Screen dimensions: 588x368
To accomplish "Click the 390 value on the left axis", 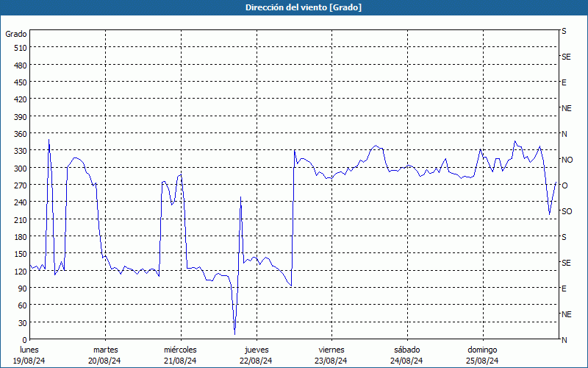I will coord(21,117).
